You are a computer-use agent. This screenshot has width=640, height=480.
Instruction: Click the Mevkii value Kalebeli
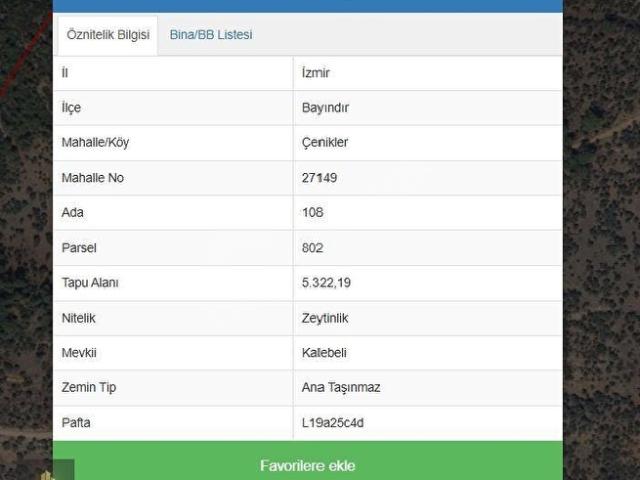(324, 353)
